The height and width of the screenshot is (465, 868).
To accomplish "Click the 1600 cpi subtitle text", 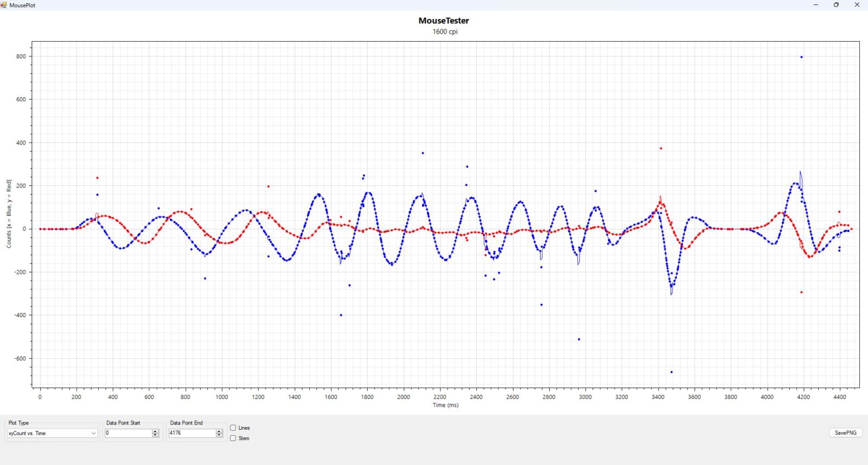I will click(x=445, y=31).
